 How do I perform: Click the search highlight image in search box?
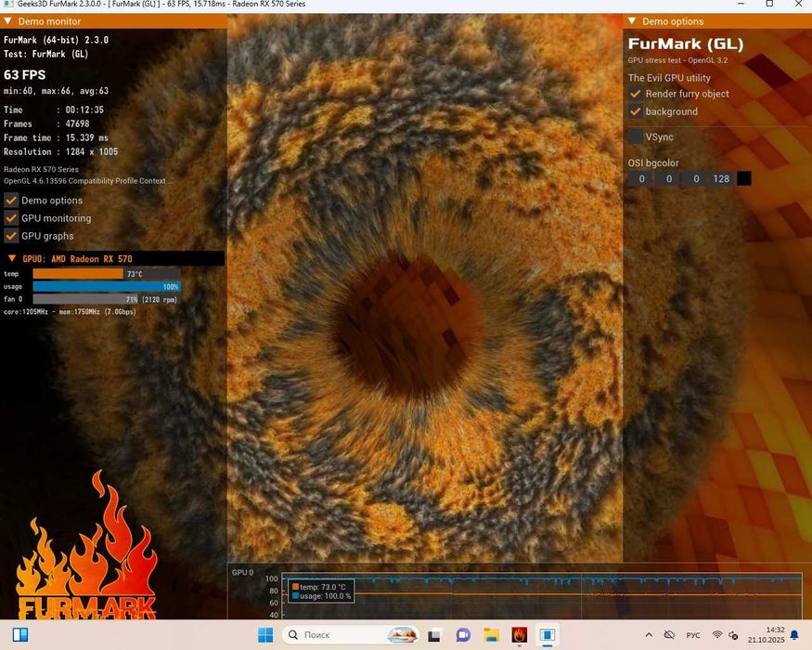coord(403,634)
